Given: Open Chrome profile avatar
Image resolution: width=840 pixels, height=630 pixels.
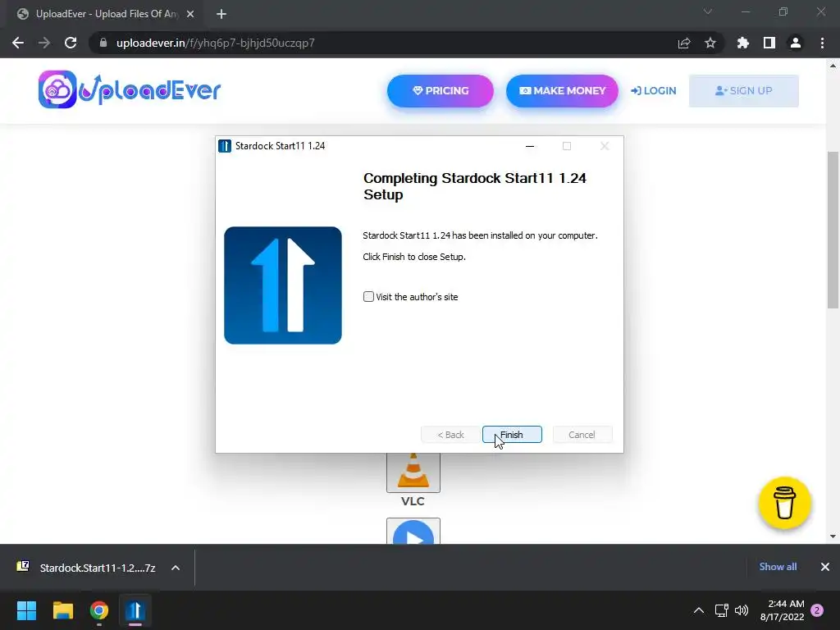Looking at the screenshot, I should click(x=796, y=43).
